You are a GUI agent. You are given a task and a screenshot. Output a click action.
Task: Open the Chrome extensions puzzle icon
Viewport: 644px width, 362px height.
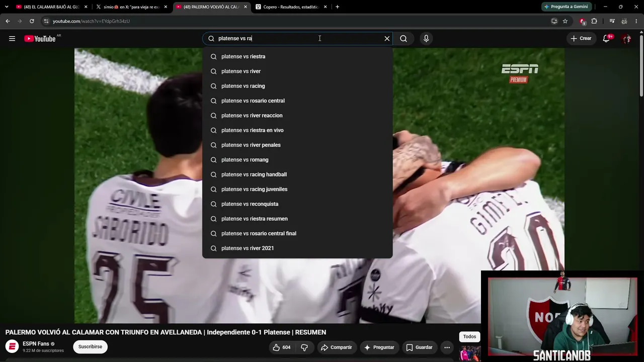point(594,21)
